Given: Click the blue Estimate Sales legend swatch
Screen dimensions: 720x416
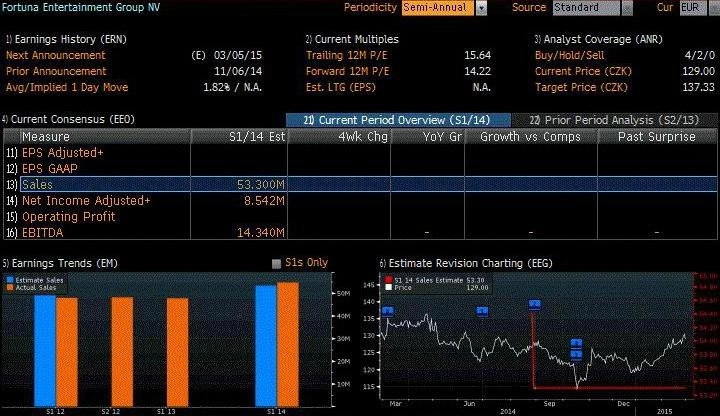Looking at the screenshot, I should coord(10,280).
